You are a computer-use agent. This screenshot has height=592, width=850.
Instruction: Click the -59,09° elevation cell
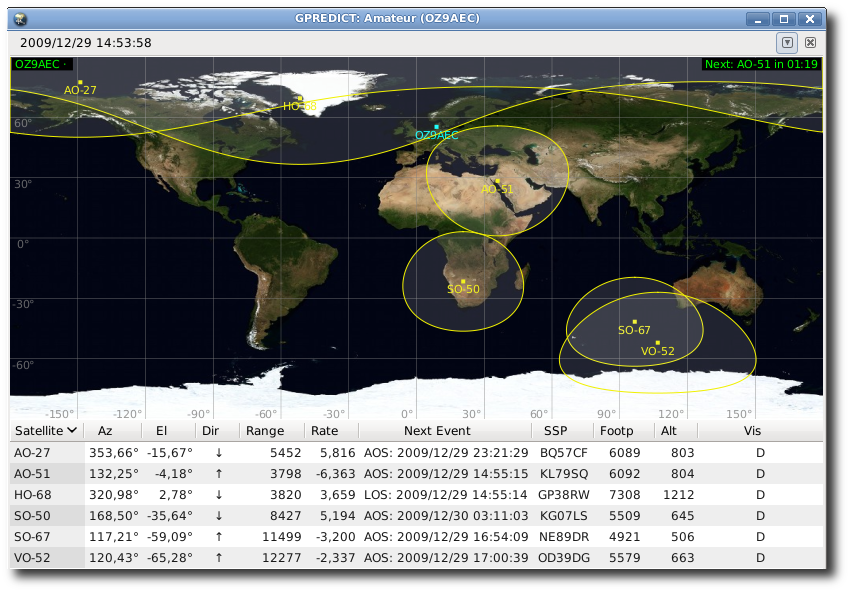[170, 537]
